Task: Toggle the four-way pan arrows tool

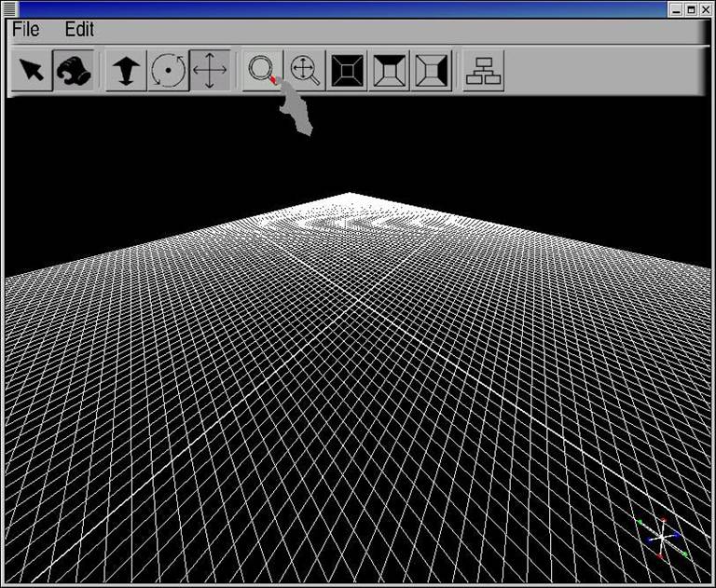Action: click(210, 70)
